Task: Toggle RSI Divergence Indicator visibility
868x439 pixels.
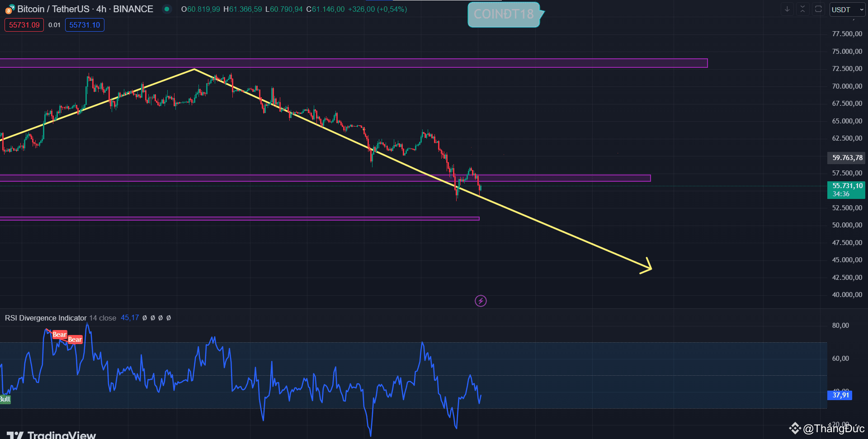Action: (x=45, y=318)
